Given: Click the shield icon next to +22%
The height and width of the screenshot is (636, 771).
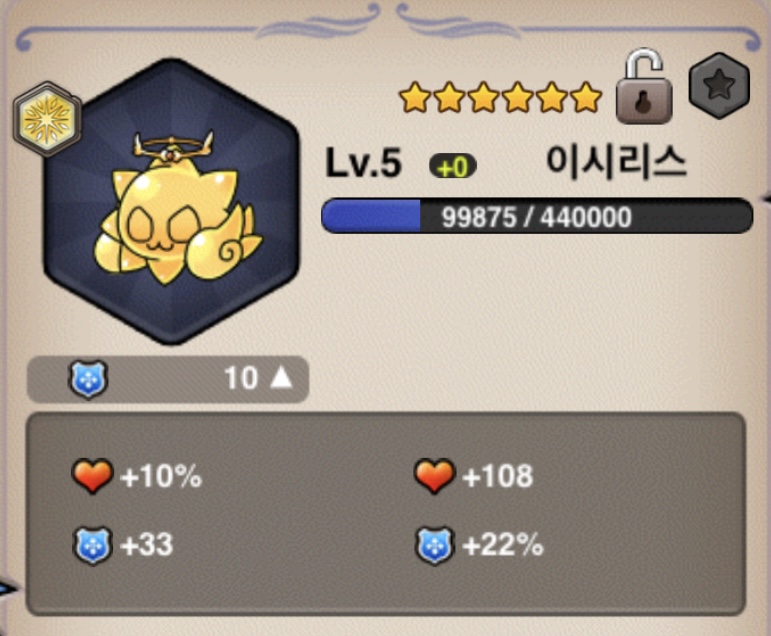Looking at the screenshot, I should [x=435, y=545].
